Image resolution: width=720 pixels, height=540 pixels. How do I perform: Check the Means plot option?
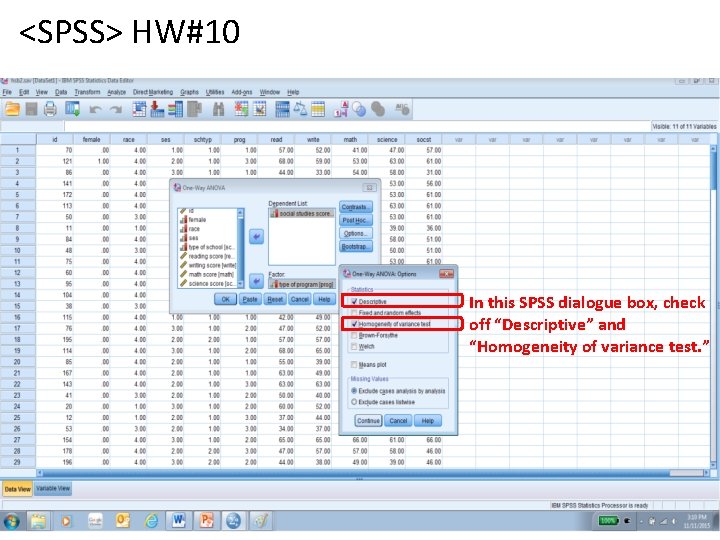(x=354, y=365)
